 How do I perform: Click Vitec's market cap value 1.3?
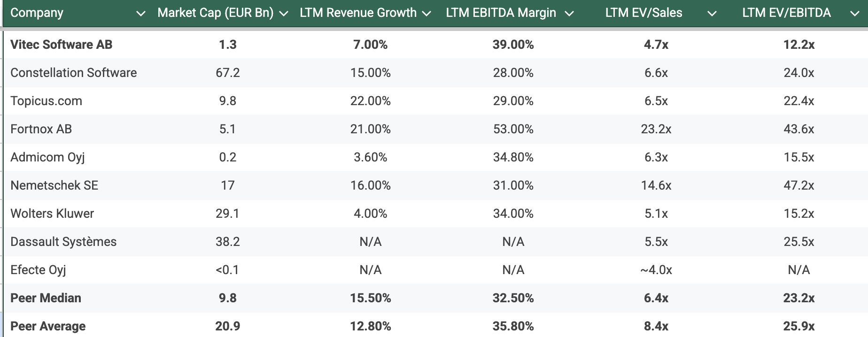coord(228,45)
